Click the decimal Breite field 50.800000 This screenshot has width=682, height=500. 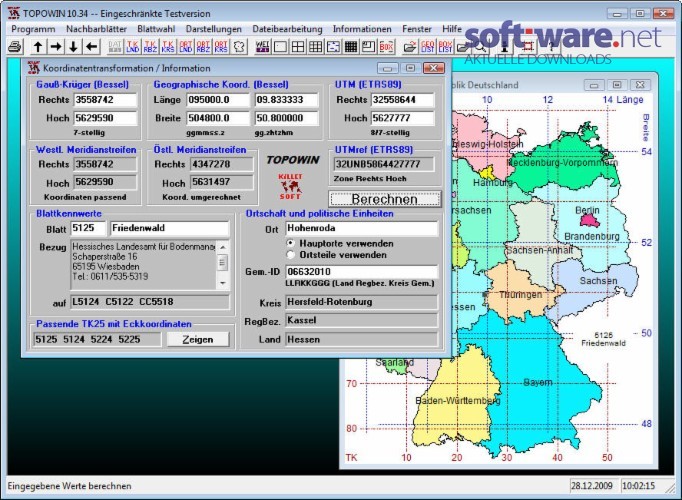[x=287, y=118]
